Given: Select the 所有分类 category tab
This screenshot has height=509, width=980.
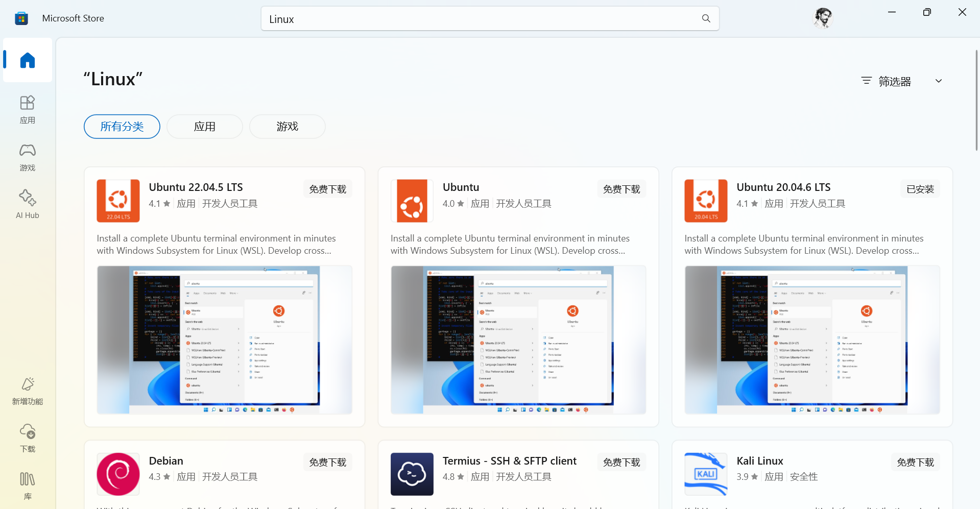Looking at the screenshot, I should pyautogui.click(x=122, y=127).
